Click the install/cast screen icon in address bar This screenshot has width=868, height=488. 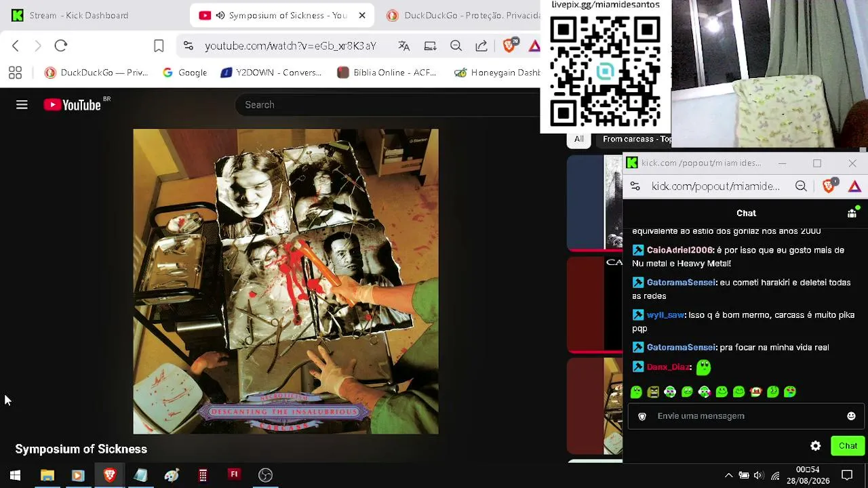[430, 46]
